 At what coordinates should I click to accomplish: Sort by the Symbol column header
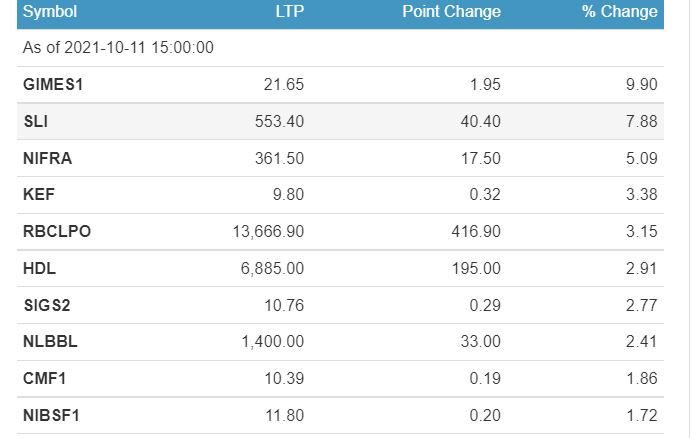point(50,12)
